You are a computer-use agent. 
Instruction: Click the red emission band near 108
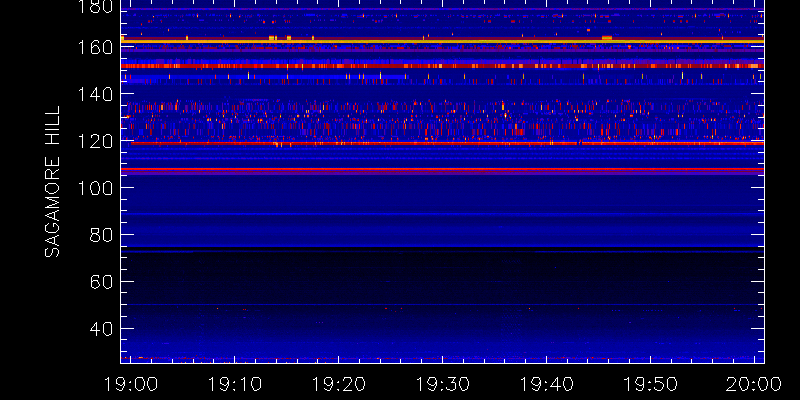(x=442, y=169)
